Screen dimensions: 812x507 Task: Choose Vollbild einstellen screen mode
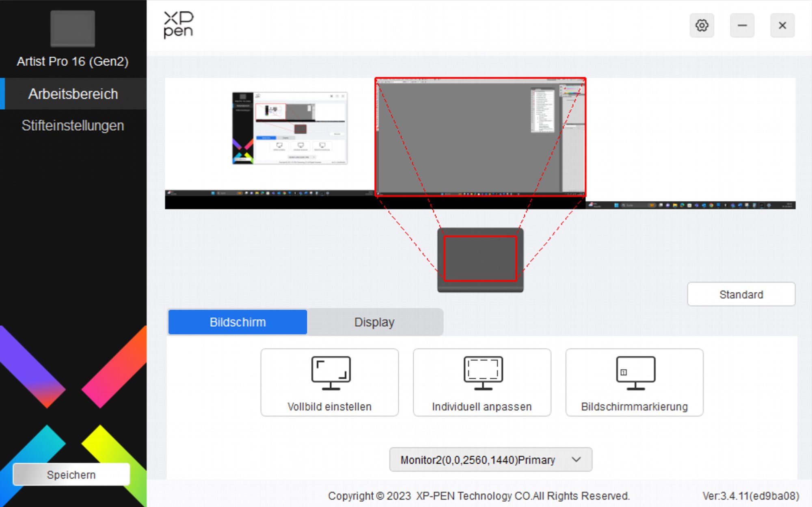click(329, 382)
